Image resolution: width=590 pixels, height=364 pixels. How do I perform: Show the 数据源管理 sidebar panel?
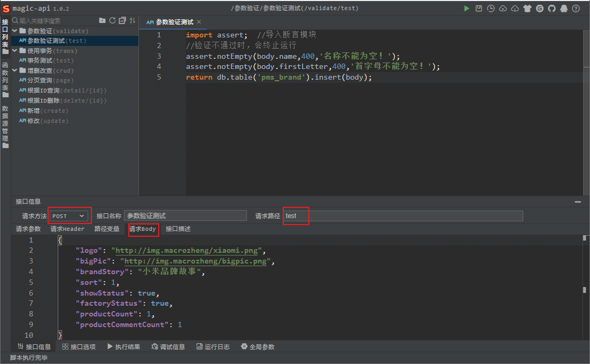pos(5,127)
